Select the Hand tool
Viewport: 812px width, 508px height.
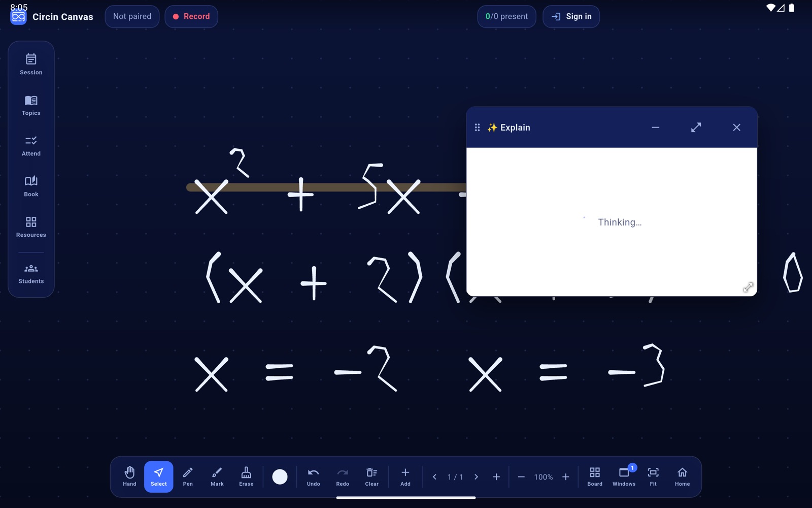pos(129,477)
